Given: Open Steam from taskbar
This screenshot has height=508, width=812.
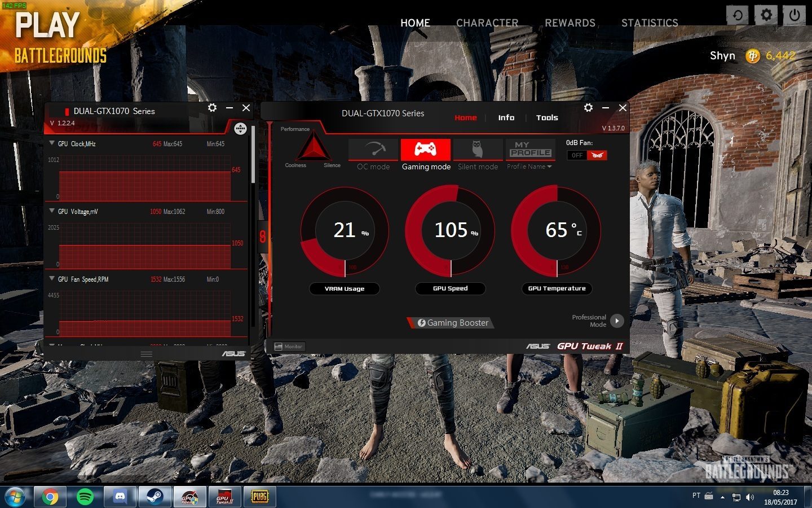Looking at the screenshot, I should 155,497.
